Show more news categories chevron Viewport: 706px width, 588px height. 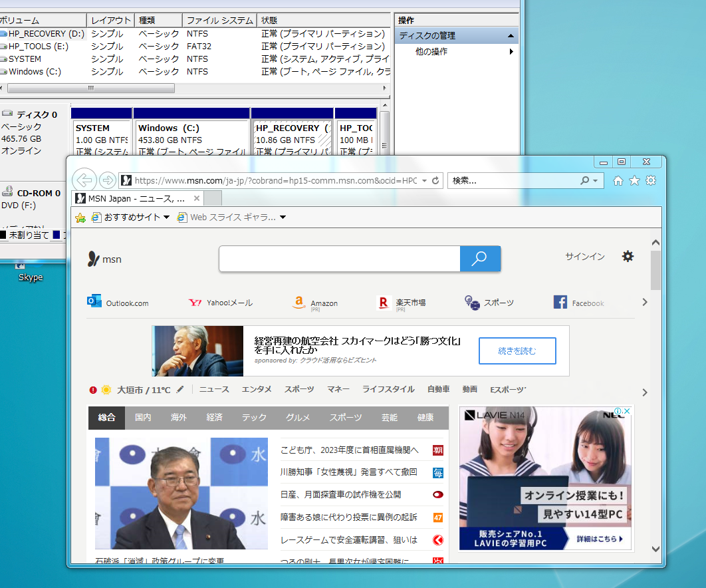pos(645,392)
